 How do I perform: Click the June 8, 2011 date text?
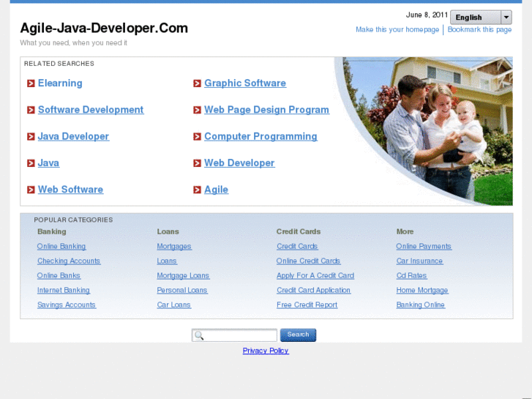(x=427, y=15)
